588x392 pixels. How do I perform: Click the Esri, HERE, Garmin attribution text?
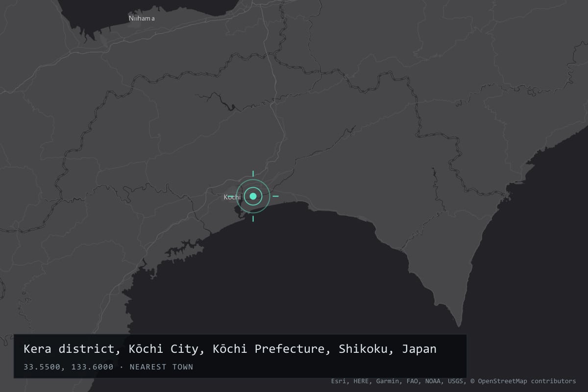(453, 381)
